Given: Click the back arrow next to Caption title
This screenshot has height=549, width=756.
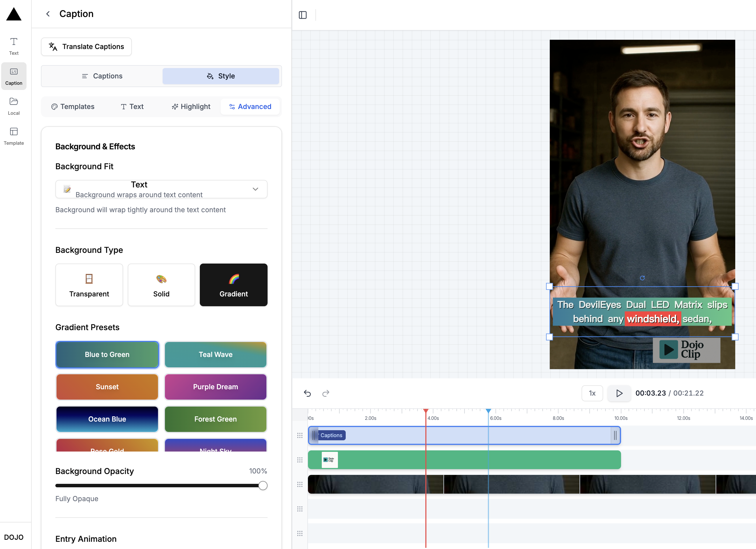Looking at the screenshot, I should 48,14.
